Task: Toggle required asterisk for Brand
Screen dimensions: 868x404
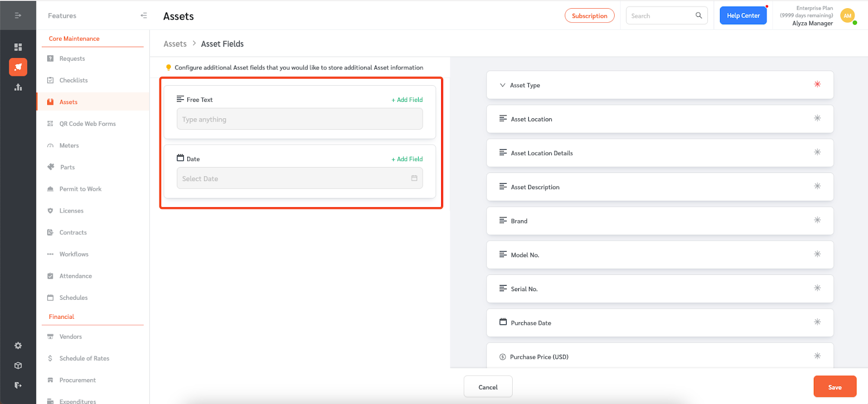Action: [x=817, y=220]
